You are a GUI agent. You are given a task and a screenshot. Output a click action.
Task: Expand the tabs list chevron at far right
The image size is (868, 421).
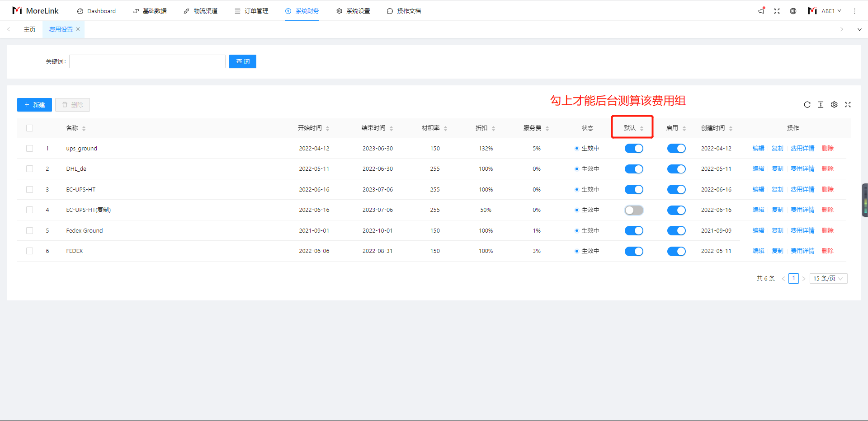point(859,29)
